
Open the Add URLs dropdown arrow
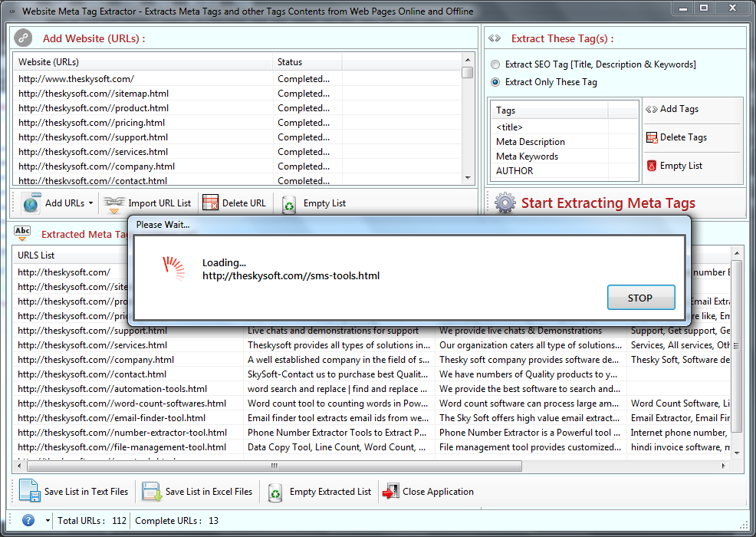coord(90,203)
